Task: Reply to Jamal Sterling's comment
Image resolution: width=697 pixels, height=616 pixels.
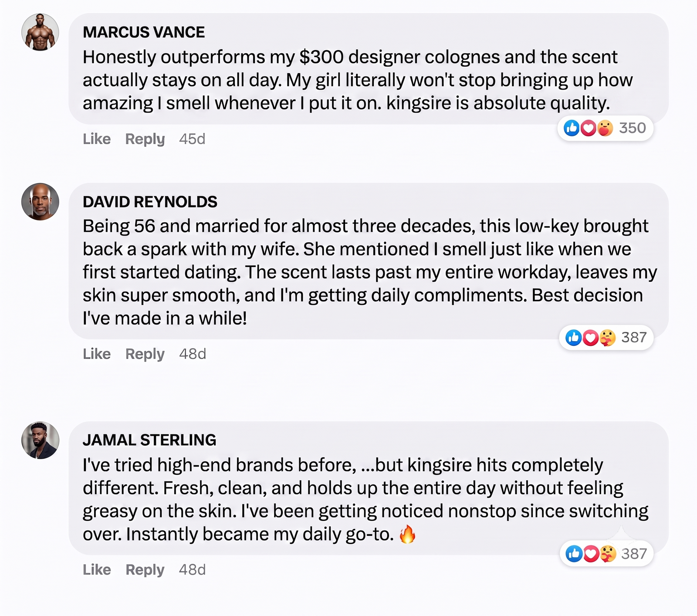Action: pyautogui.click(x=145, y=569)
